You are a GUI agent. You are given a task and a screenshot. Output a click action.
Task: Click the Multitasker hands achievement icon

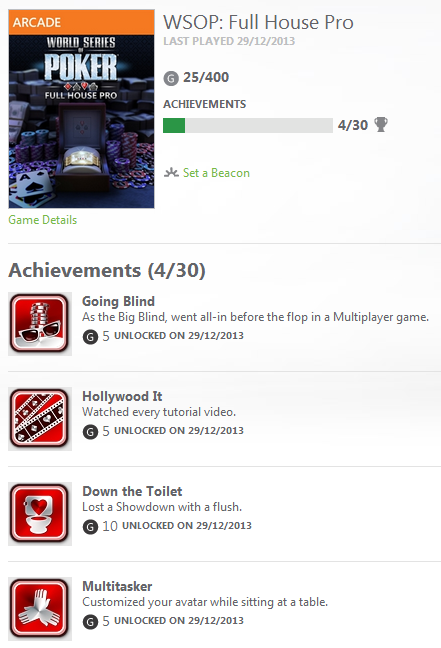point(40,609)
